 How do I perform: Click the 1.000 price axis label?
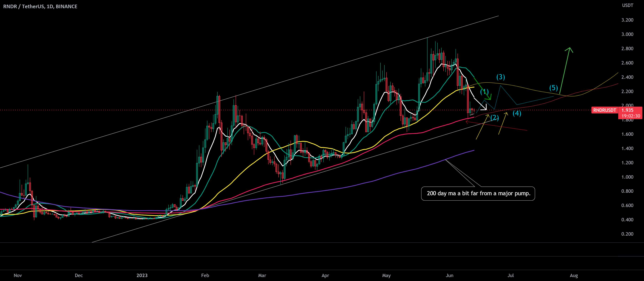coord(628,177)
